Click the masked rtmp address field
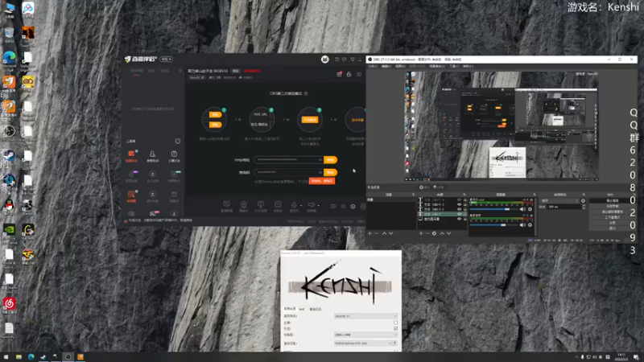The image size is (644, 362). 288,159
